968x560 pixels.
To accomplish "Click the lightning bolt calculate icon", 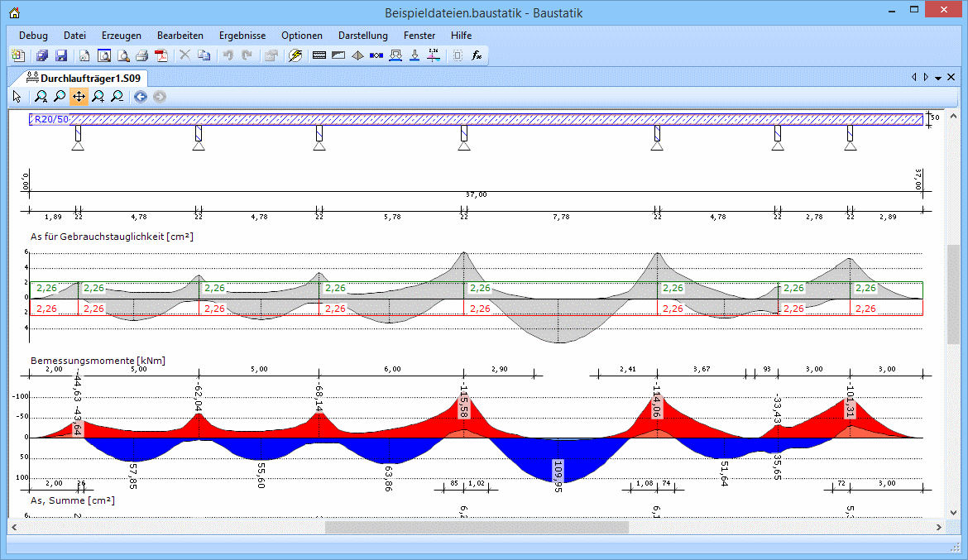I will click(295, 55).
